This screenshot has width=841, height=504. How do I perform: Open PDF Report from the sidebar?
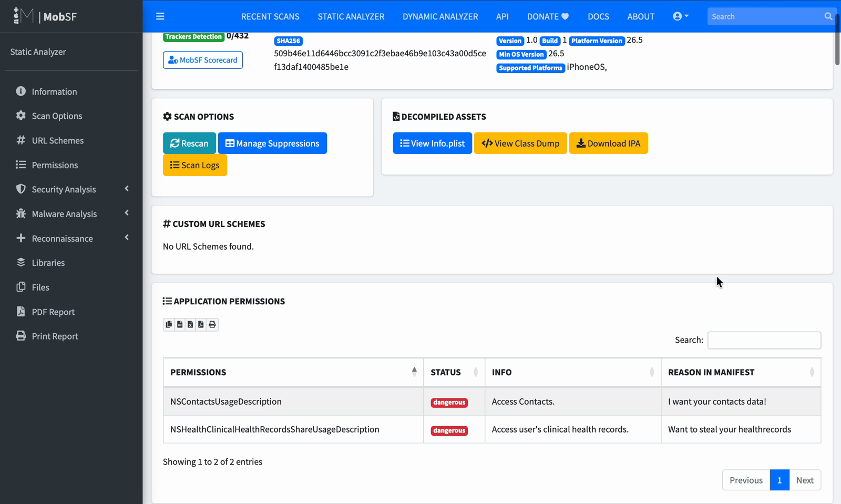(x=71, y=312)
